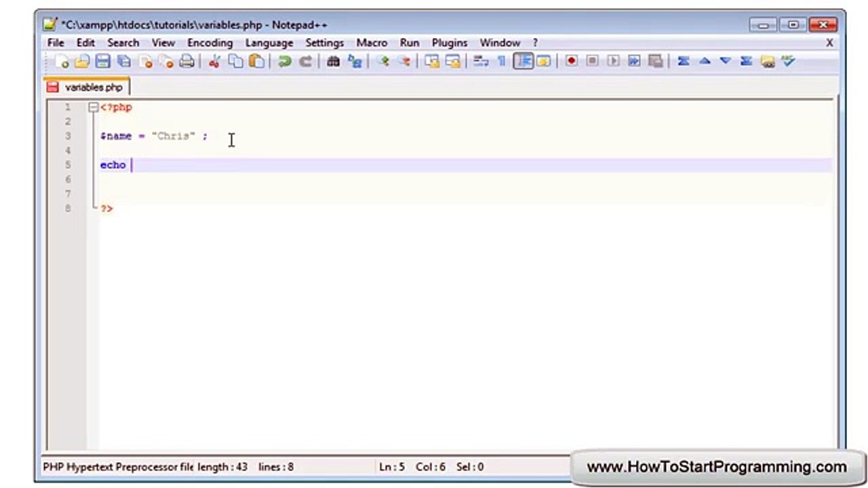Image resolution: width=868 pixels, height=488 pixels.
Task: Click the Zoom Out toolbar icon
Action: click(405, 62)
